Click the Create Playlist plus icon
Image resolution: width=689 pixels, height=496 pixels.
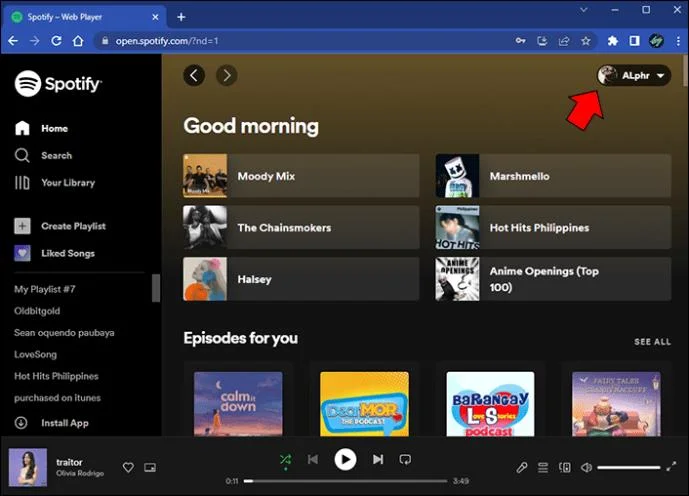[x=22, y=226]
